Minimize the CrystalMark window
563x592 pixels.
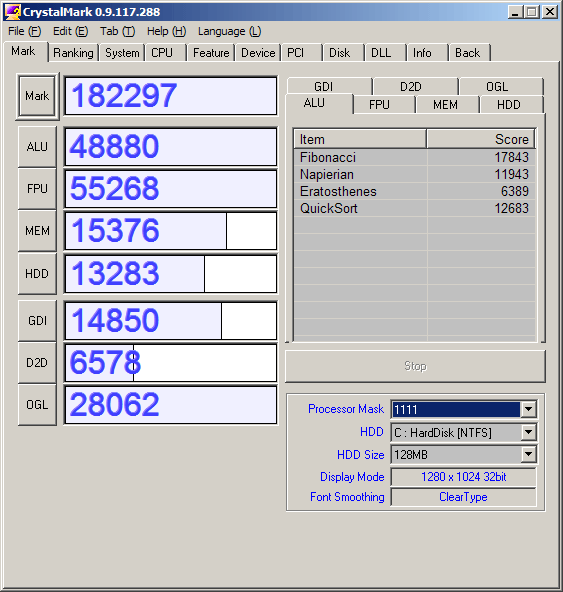pyautogui.click(x=515, y=12)
